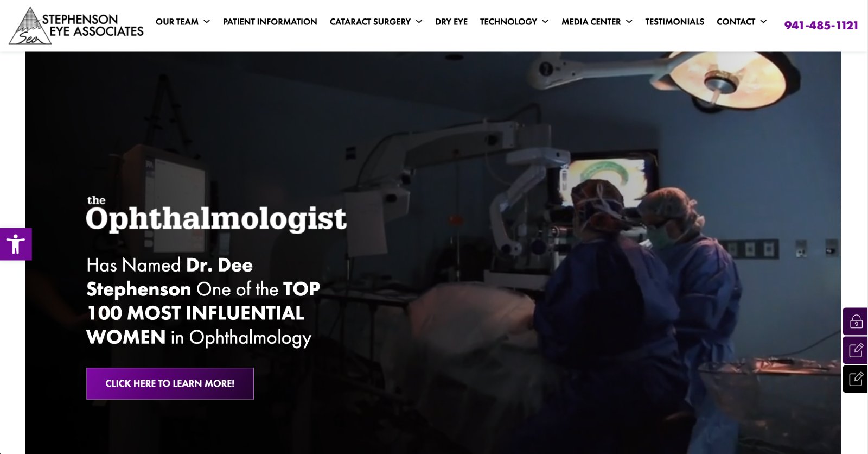Expand the Technology dropdown arrow

545,22
